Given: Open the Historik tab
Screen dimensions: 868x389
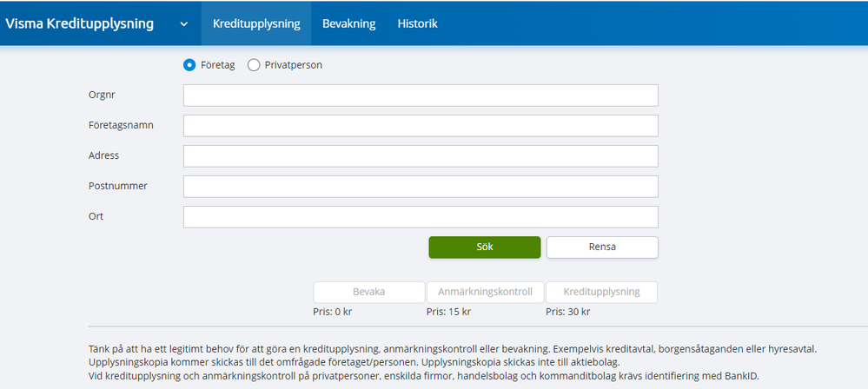Looking at the screenshot, I should tap(417, 23).
